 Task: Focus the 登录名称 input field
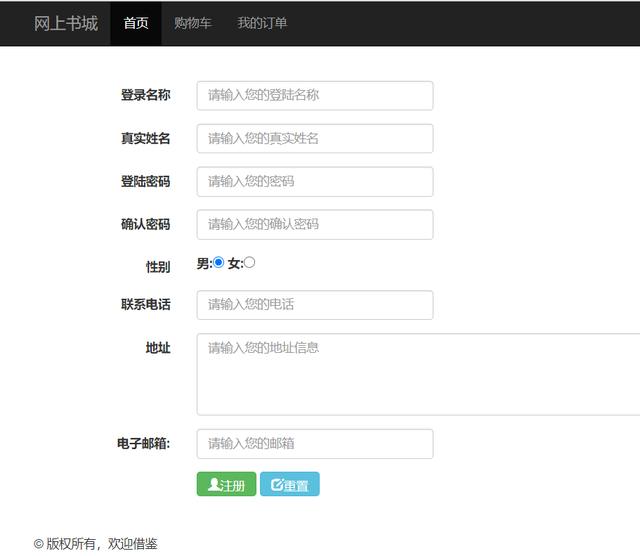coord(315,96)
